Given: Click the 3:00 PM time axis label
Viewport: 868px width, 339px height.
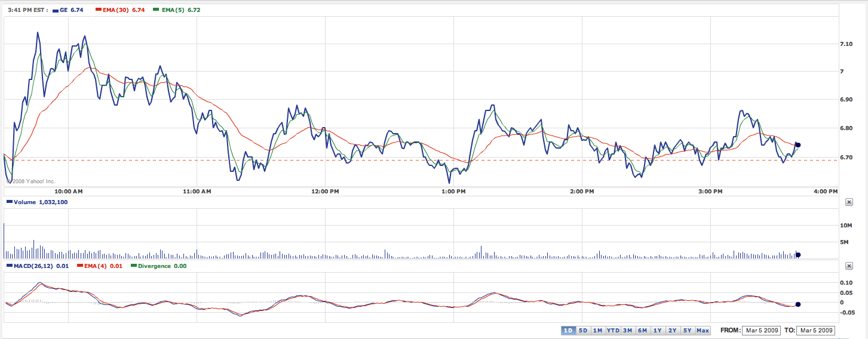Looking at the screenshot, I should [x=710, y=192].
